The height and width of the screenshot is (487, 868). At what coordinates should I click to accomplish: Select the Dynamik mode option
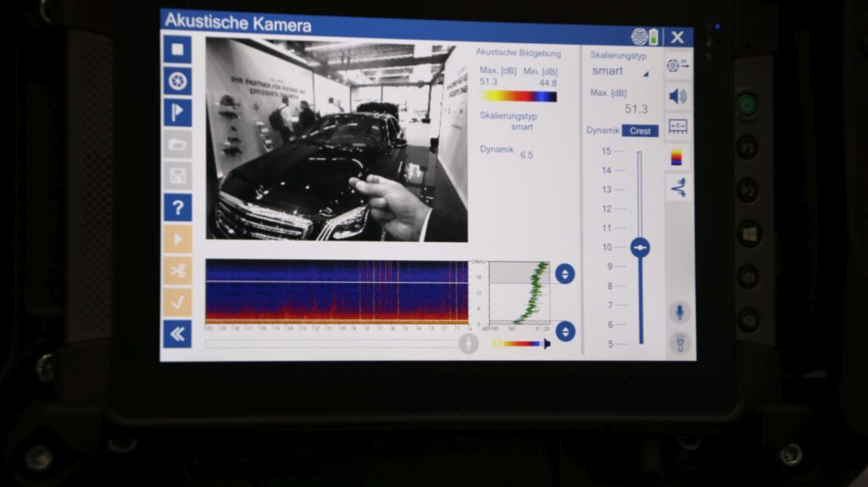(x=603, y=130)
